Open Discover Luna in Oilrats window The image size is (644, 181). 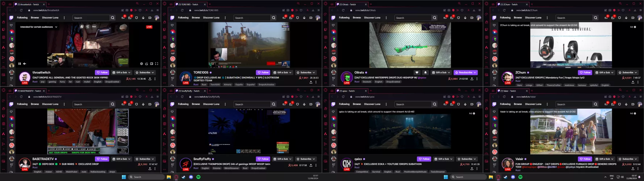click(372, 18)
